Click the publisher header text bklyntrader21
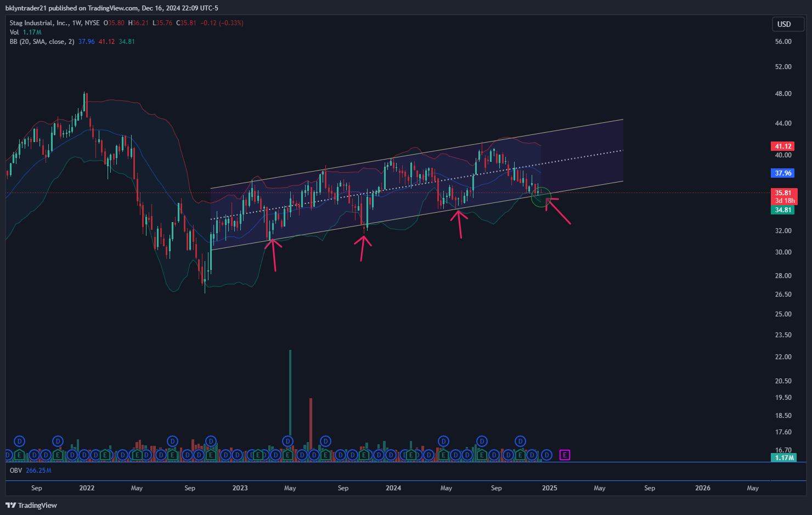The height and width of the screenshot is (515, 812). click(x=26, y=8)
